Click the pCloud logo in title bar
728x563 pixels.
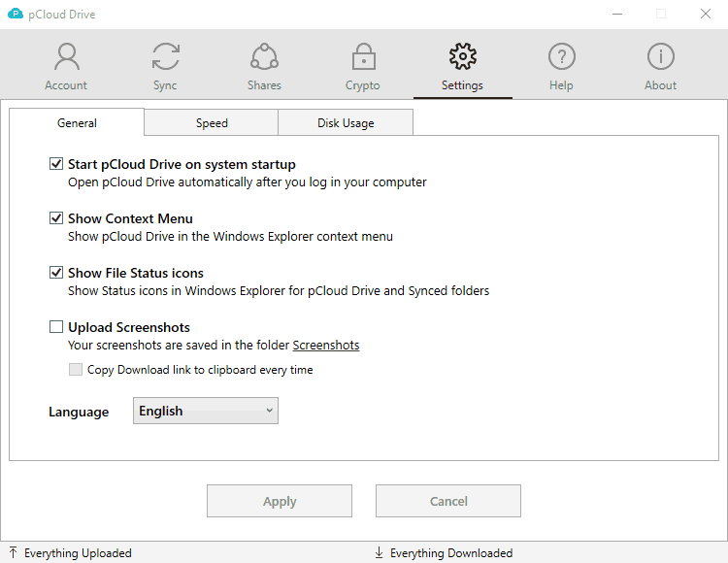tap(16, 14)
